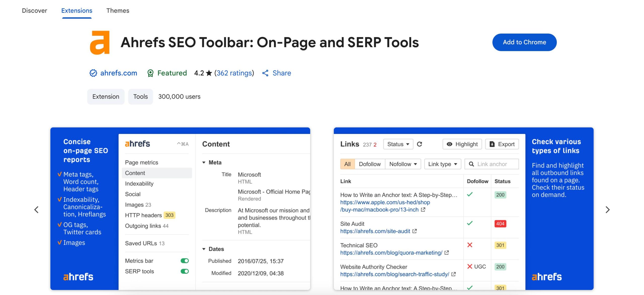Click the Tools category chip

(x=141, y=96)
